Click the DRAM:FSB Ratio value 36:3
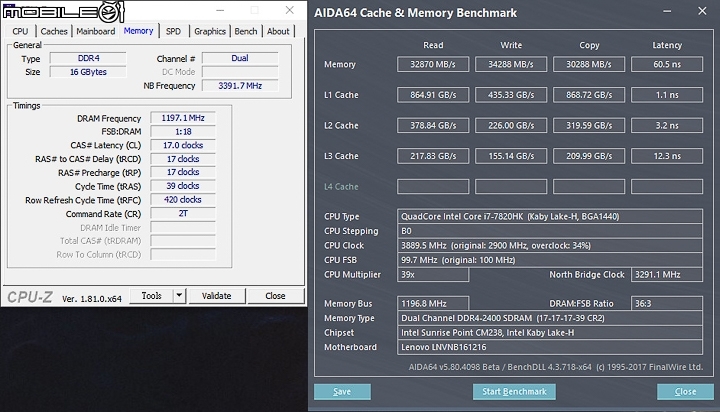This screenshot has width=720, height=412. (667, 304)
